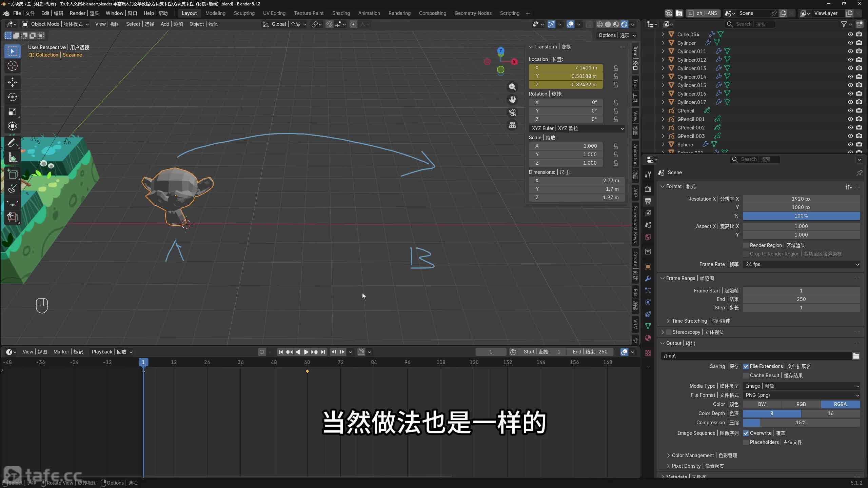Hide Cube.054 in the viewport

850,34
